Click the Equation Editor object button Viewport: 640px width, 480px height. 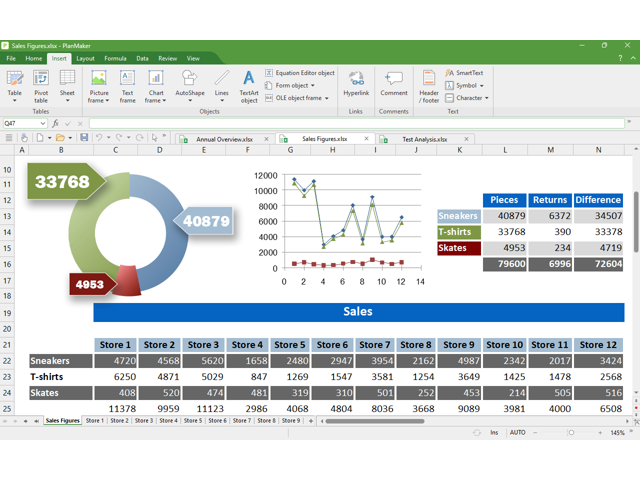(x=300, y=73)
